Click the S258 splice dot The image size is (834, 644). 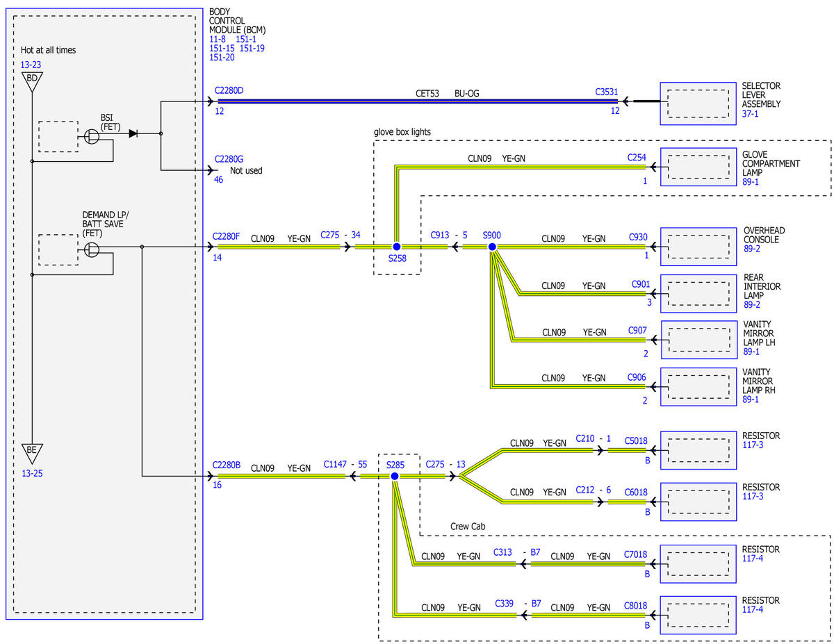tap(396, 247)
